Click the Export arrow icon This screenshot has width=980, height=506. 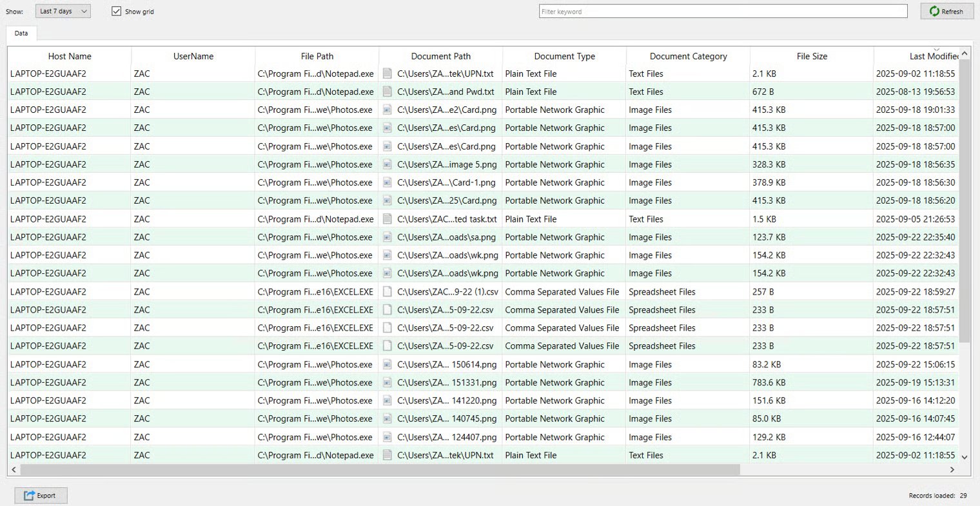pos(29,496)
